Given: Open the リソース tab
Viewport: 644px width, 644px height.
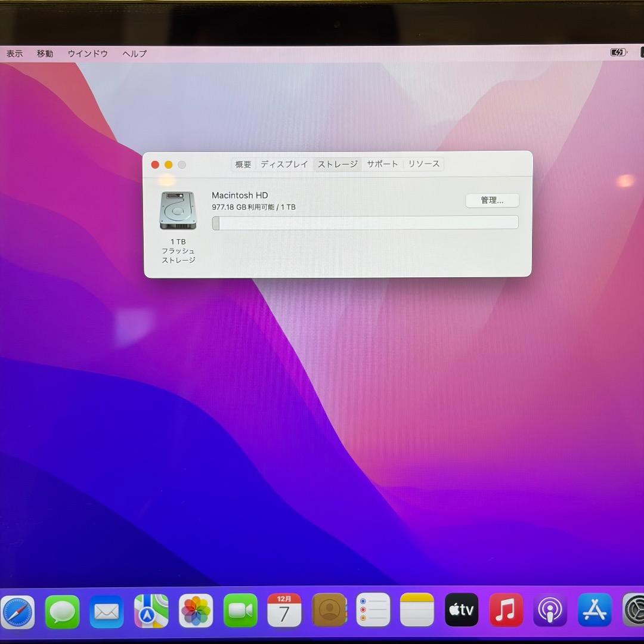Looking at the screenshot, I should tap(423, 164).
